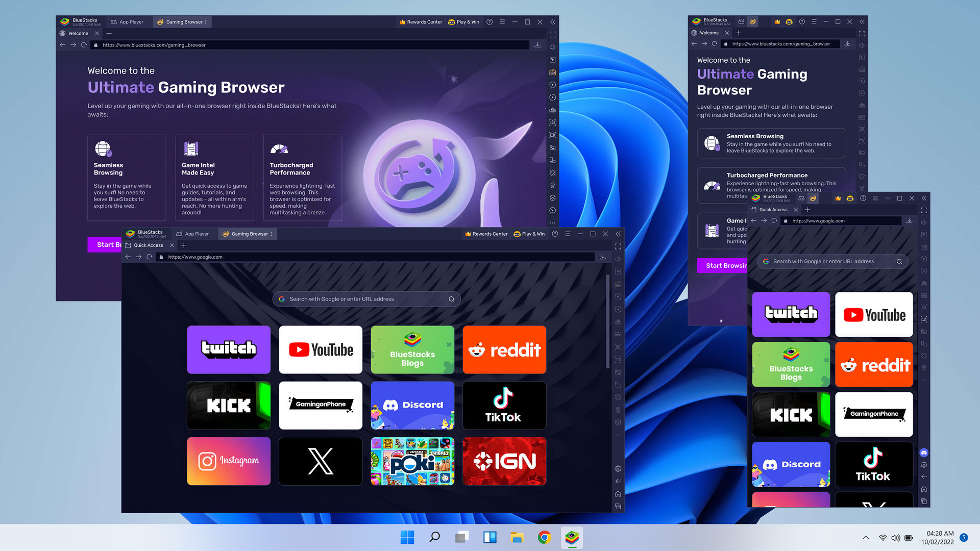This screenshot has height=551, width=980.
Task: Click the eco mode speedometer icon in large Welcome sidebar
Action: 552,210
